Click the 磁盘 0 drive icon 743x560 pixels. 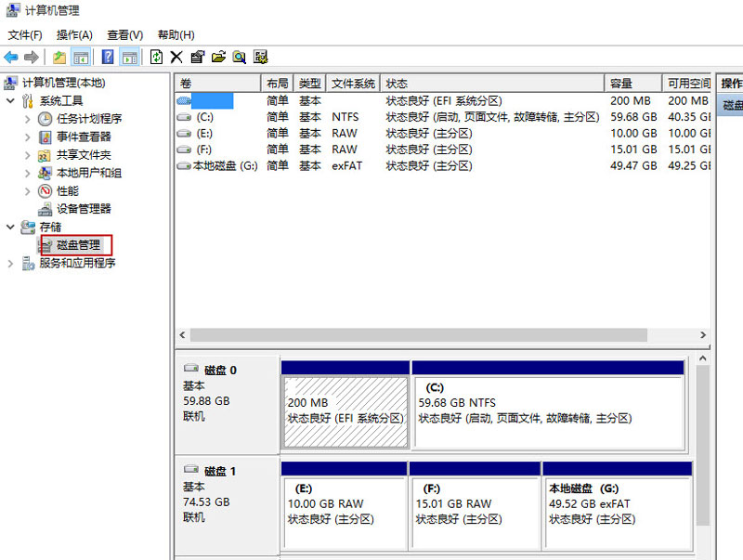191,368
